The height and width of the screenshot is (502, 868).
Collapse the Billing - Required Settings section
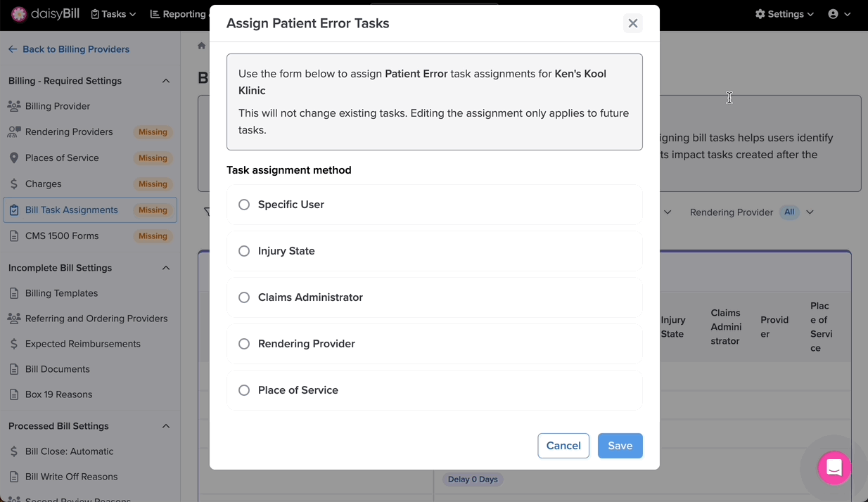pos(166,81)
